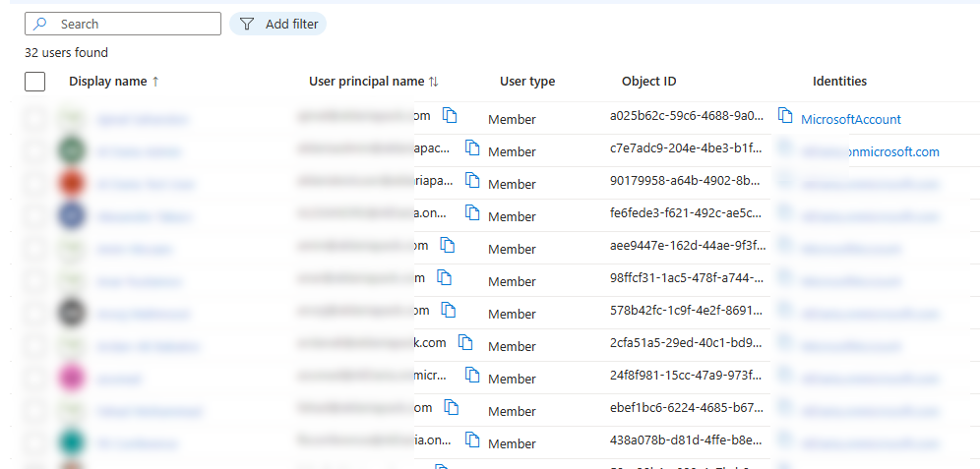Click Member in the c7e7adc9 row
This screenshot has width=980, height=469.
point(512,151)
